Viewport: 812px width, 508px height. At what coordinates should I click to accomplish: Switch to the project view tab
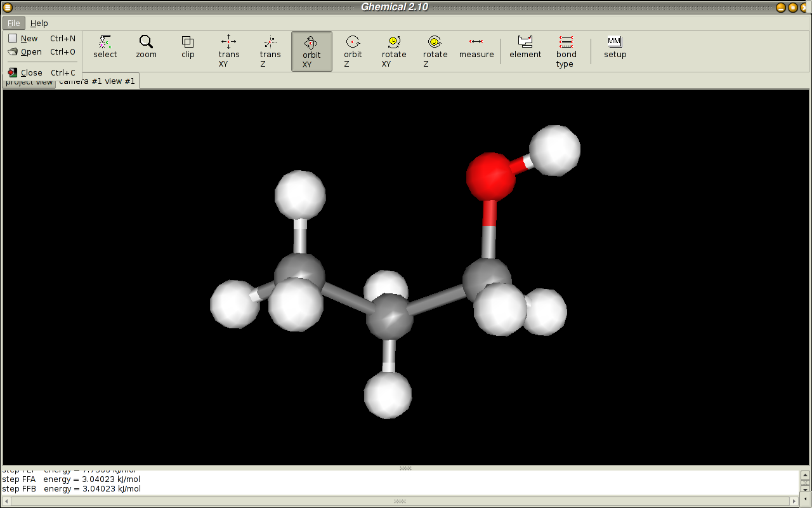pyautogui.click(x=29, y=83)
